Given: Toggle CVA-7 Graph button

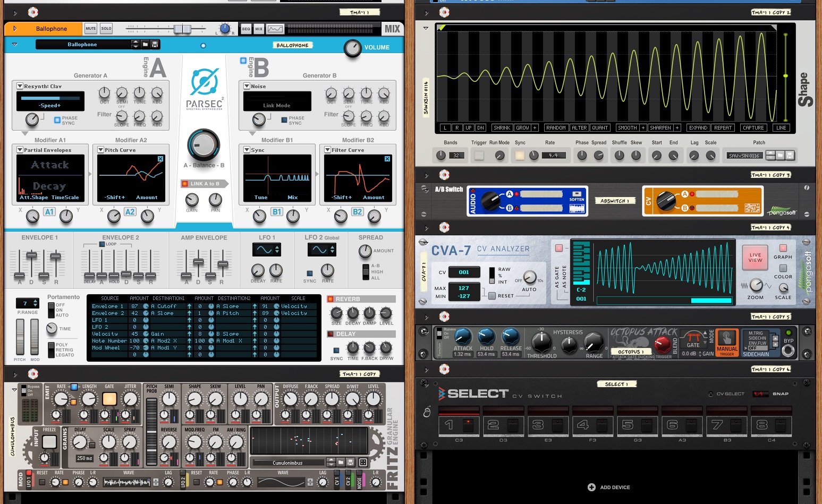Looking at the screenshot, I should pos(783,248).
